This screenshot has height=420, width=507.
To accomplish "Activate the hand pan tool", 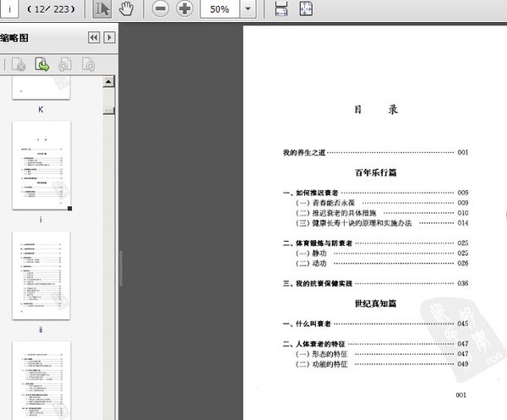I will tap(126, 8).
